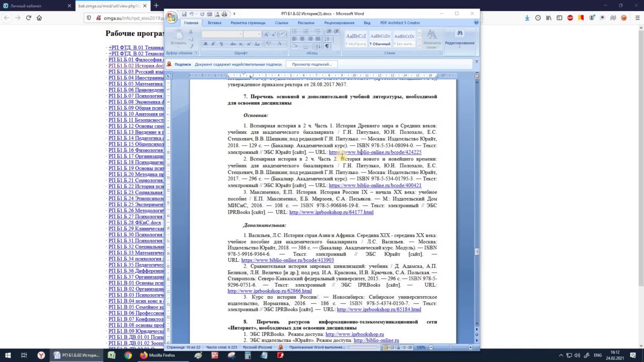Click the Undo icon in Word's quick access toolbar

[x=192, y=14]
